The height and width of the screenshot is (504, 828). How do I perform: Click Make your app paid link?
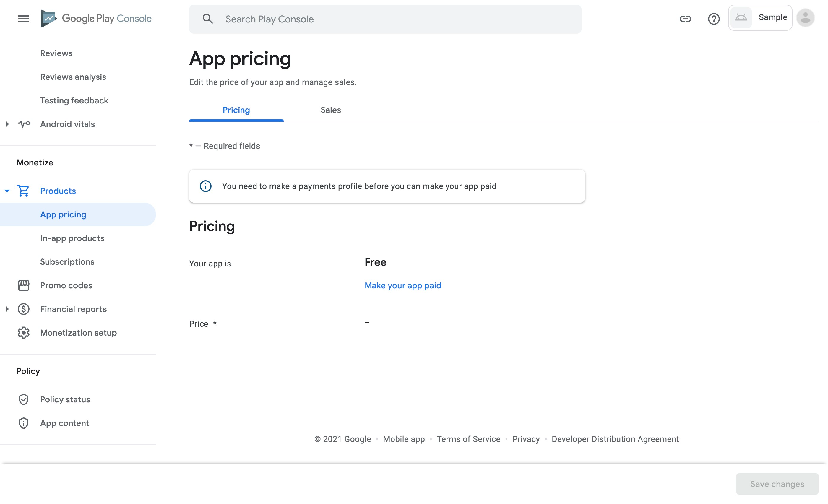click(403, 286)
